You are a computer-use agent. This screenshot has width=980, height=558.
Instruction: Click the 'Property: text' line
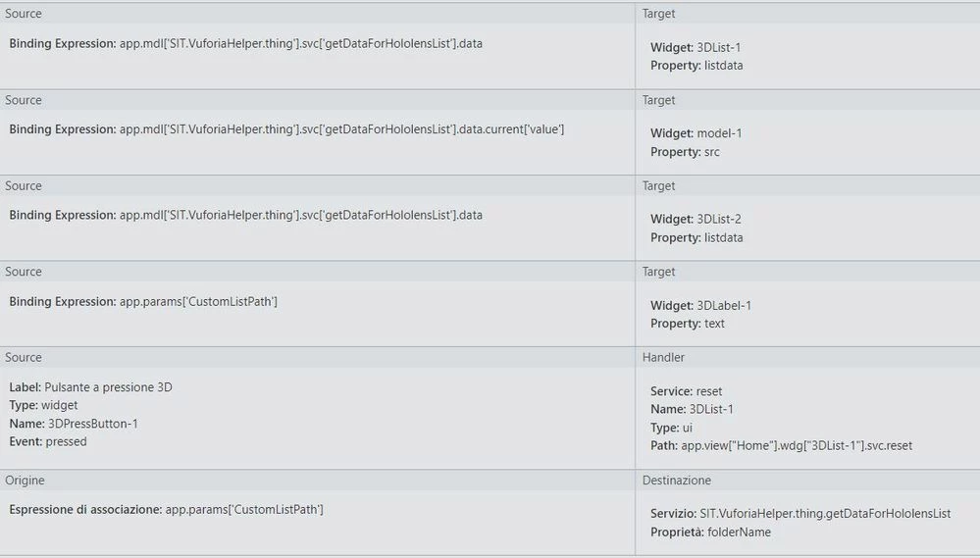687,324
